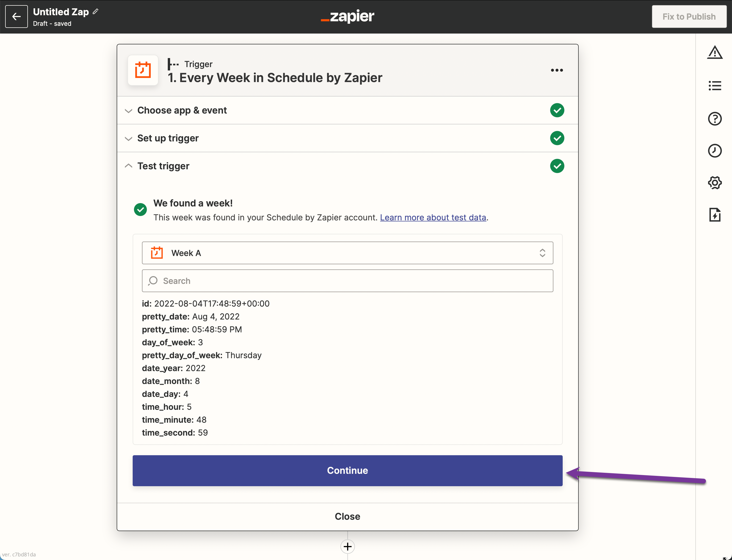
Task: Select the date_year: 2022 row
Action: pos(174,368)
